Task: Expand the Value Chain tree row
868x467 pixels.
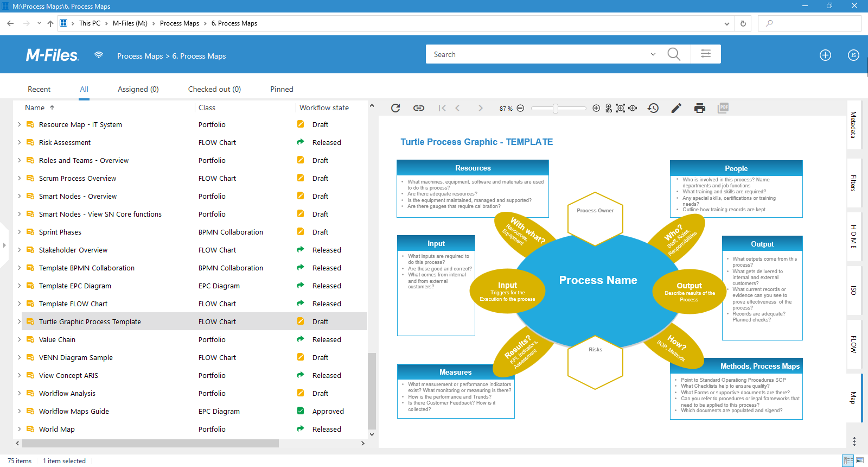Action: 20,339
